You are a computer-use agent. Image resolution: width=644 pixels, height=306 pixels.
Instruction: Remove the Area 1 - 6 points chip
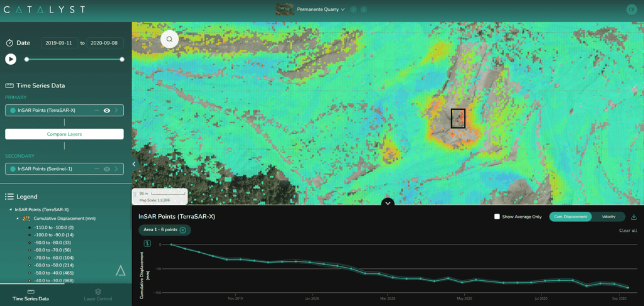tap(183, 230)
